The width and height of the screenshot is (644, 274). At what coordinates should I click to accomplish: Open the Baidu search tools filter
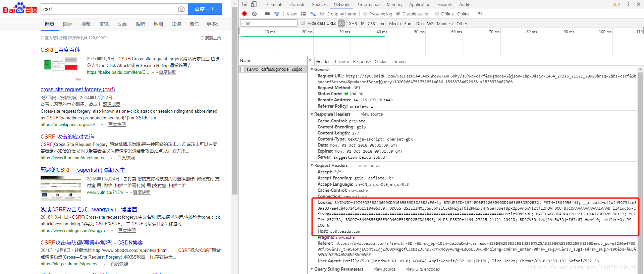pos(211,38)
